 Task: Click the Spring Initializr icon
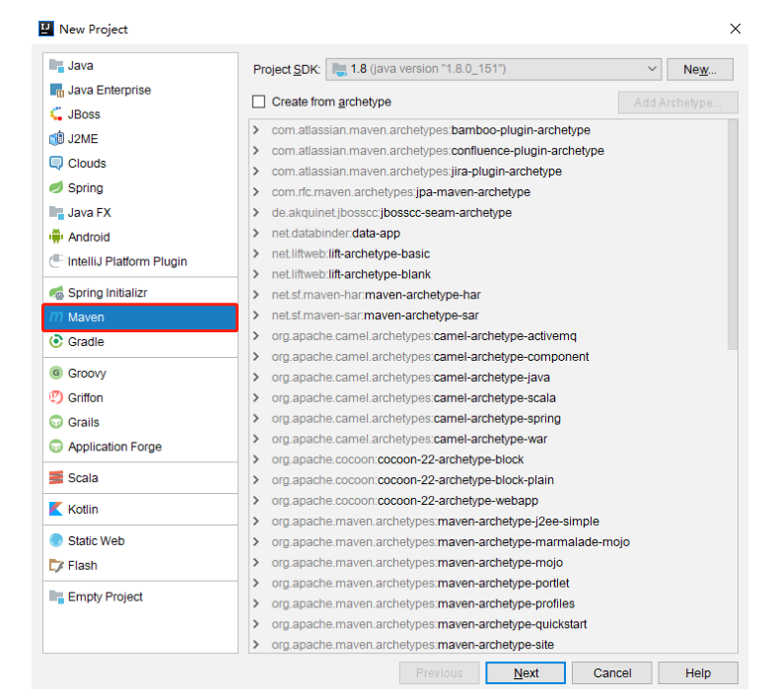coord(56,293)
